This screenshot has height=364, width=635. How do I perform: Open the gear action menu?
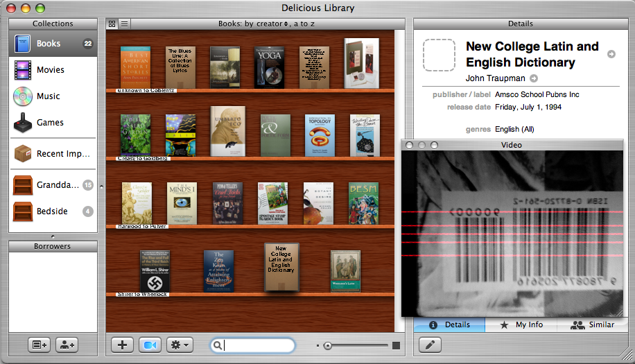click(x=180, y=345)
